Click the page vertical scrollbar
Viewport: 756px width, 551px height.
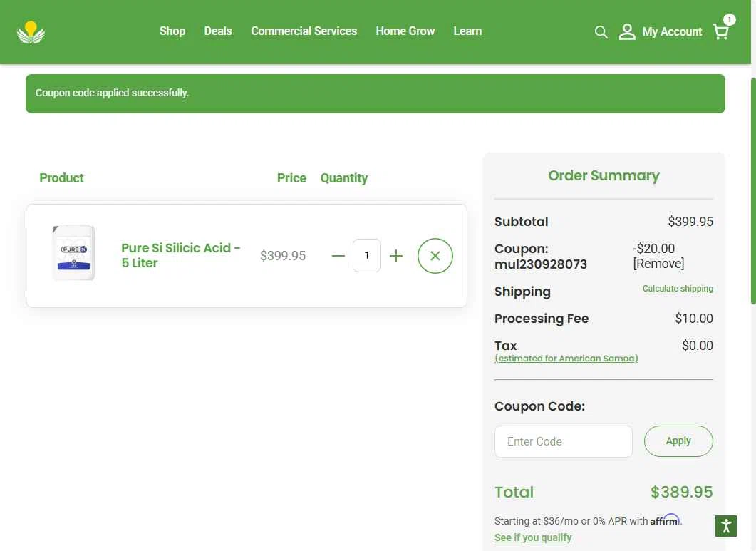pos(753,190)
